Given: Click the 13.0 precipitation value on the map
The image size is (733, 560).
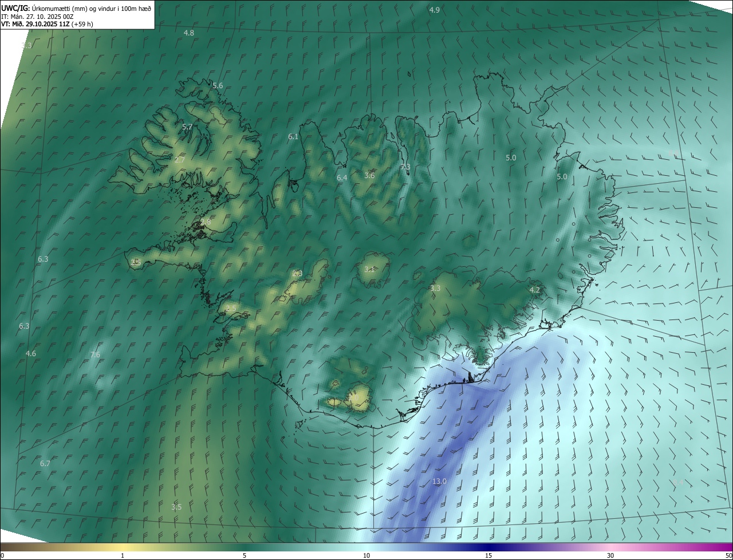Looking at the screenshot, I should coord(439,482).
